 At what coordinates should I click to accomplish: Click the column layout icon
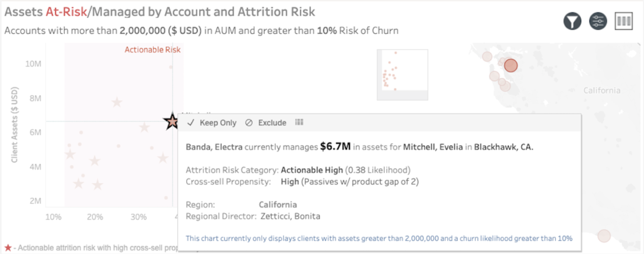pyautogui.click(x=623, y=21)
